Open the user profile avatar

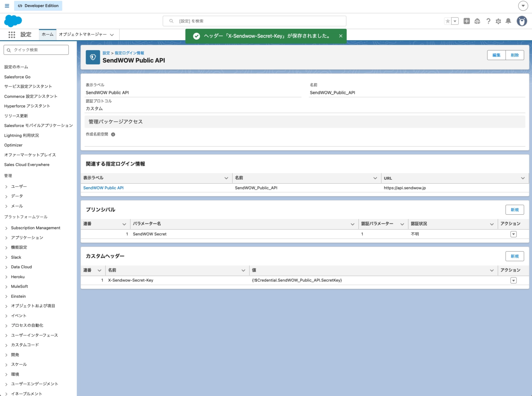coord(522,21)
